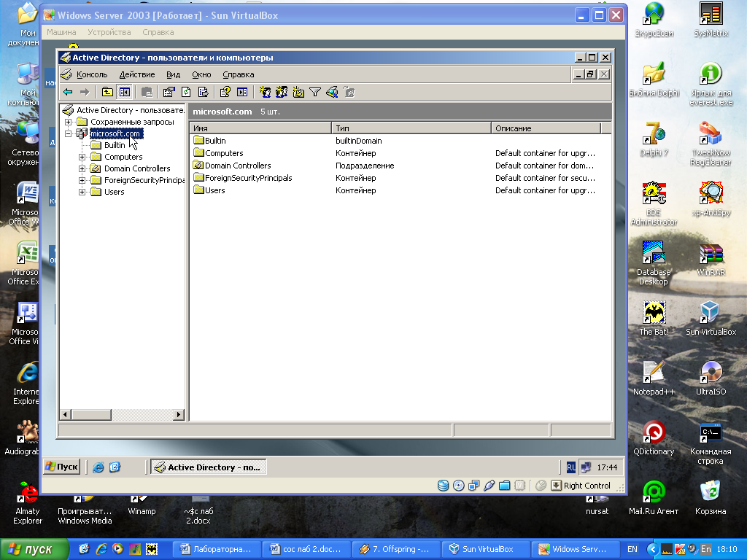This screenshot has height=560, width=747.
Task: Click the builtinDomain type cell
Action: 359,141
